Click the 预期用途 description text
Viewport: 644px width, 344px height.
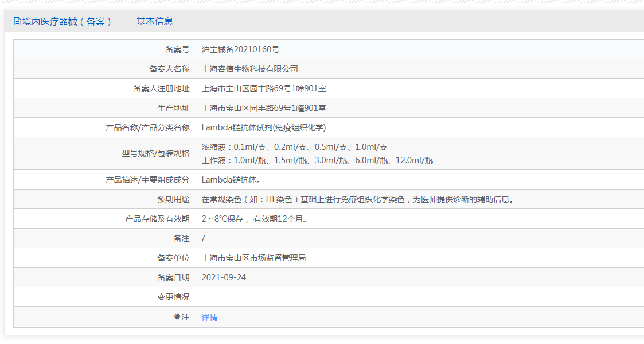click(x=357, y=200)
